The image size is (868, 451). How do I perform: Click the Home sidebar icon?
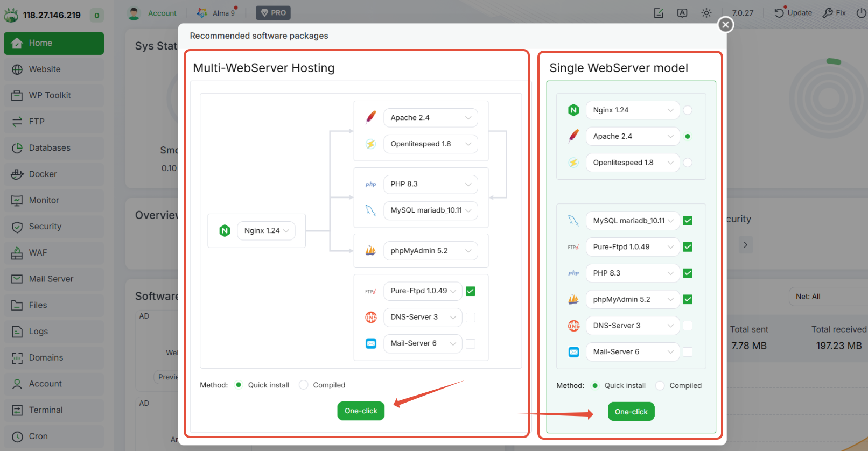[x=17, y=43]
